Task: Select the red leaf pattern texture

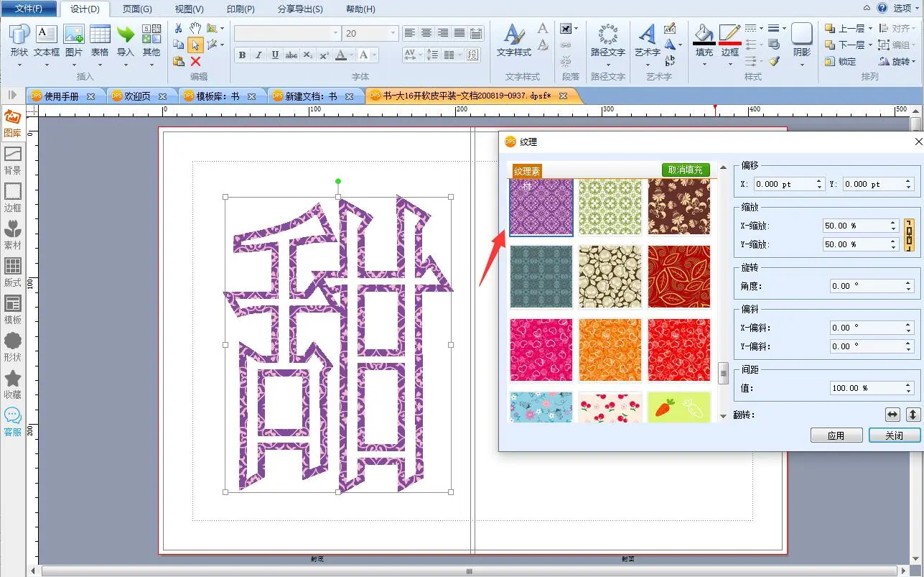Action: [x=679, y=277]
